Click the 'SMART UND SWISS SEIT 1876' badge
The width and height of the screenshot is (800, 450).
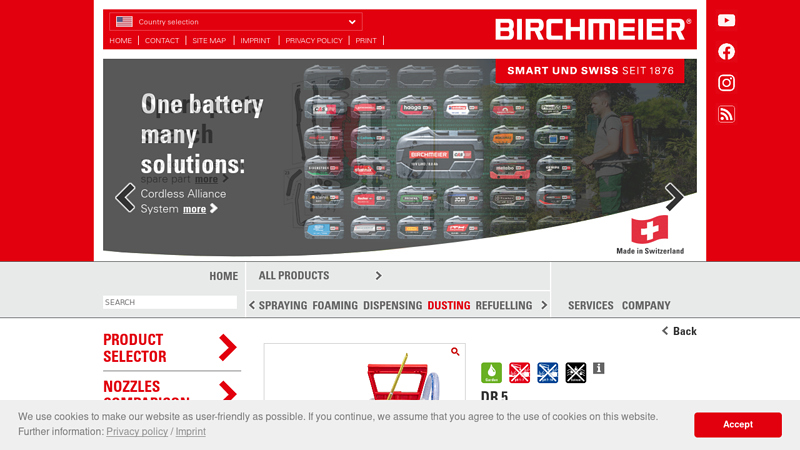[590, 70]
